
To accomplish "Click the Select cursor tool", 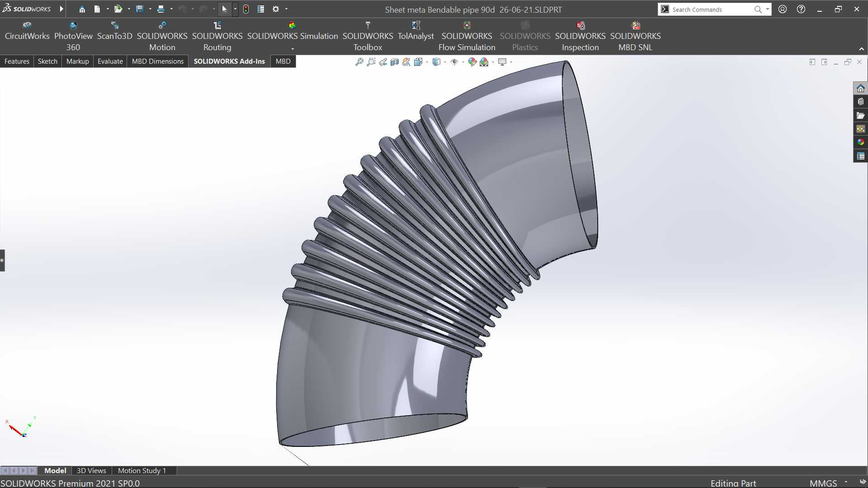I will pyautogui.click(x=224, y=9).
